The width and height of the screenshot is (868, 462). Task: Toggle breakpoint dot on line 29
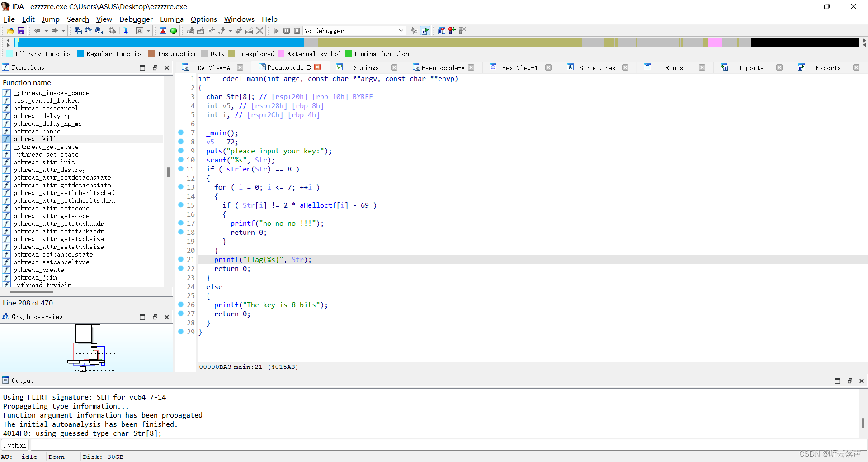pos(181,332)
